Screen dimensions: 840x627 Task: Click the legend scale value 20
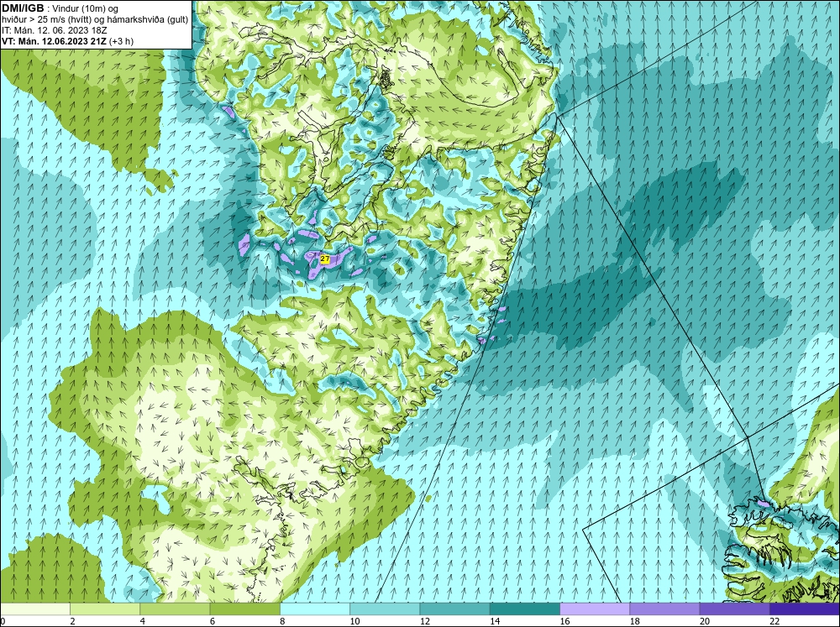(705, 621)
